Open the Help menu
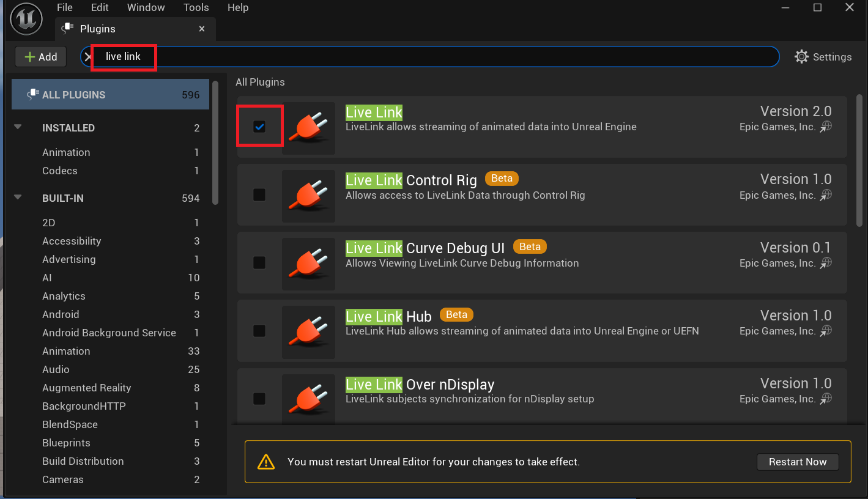Image resolution: width=868 pixels, height=499 pixels. [x=238, y=7]
